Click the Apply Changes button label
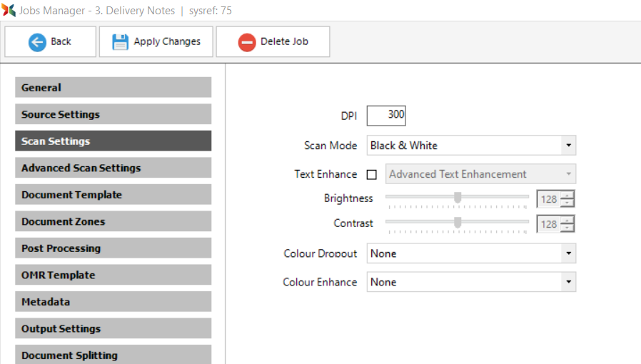641x364 pixels. pyautogui.click(x=167, y=41)
